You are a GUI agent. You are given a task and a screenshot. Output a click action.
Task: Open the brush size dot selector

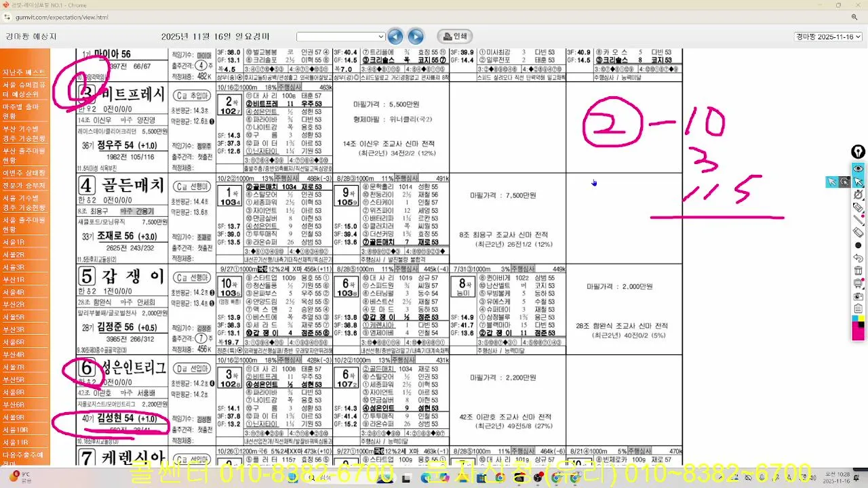click(x=859, y=245)
